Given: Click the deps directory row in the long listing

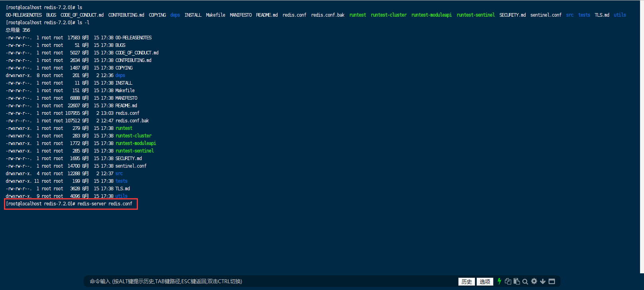Looking at the screenshot, I should point(66,75).
